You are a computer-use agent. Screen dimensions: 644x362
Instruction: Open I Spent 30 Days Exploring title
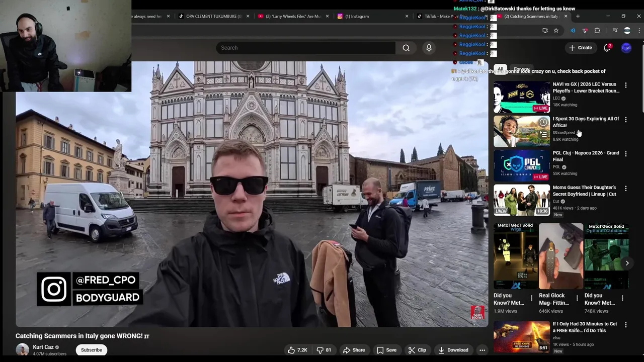click(x=586, y=122)
